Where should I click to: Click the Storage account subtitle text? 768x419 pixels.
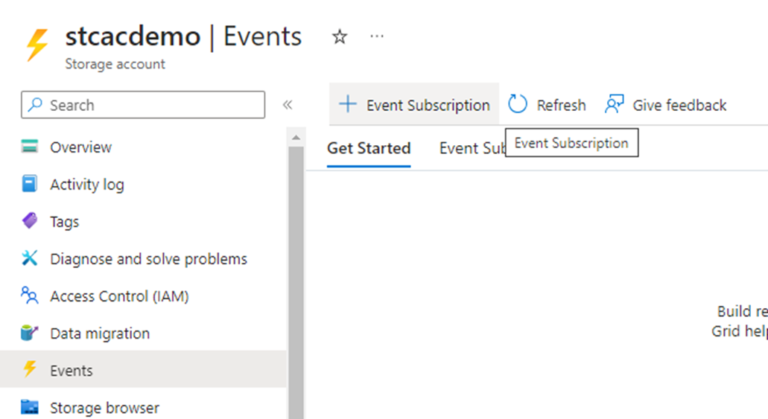pos(115,64)
